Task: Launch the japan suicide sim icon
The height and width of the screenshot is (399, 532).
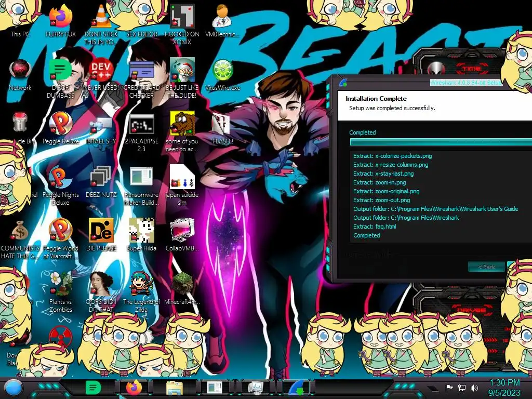Action: tap(182, 177)
